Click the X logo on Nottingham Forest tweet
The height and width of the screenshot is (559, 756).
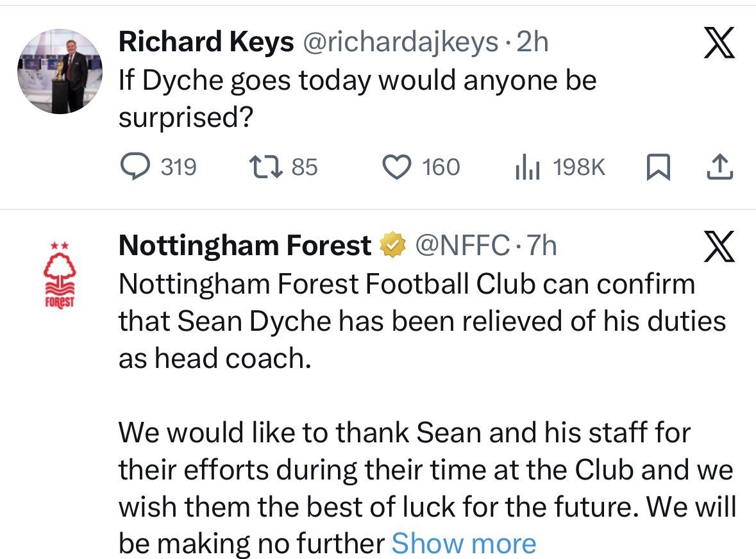[718, 247]
